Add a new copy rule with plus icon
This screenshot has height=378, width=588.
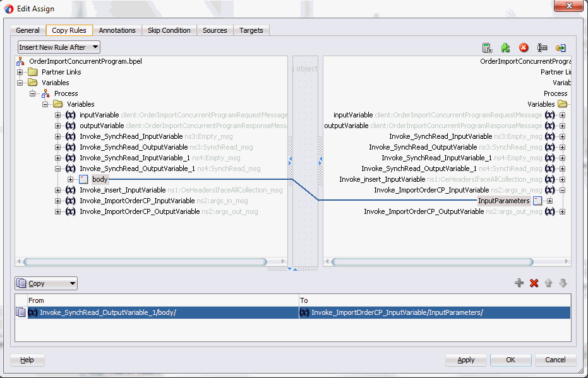519,283
